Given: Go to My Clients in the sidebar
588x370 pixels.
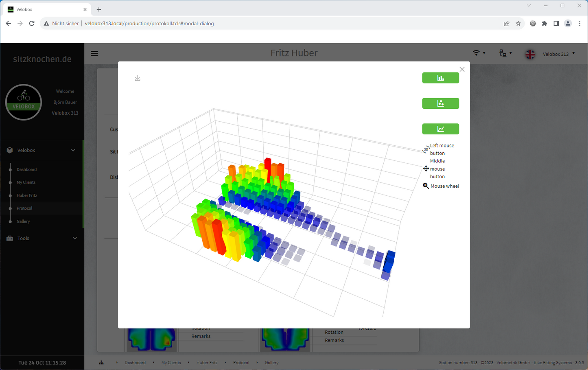Looking at the screenshot, I should tap(26, 182).
